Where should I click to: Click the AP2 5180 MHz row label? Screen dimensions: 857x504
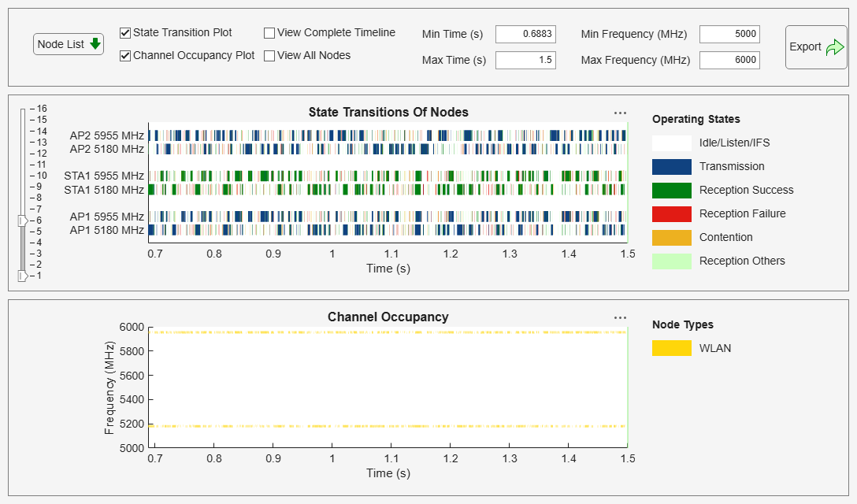106,150
